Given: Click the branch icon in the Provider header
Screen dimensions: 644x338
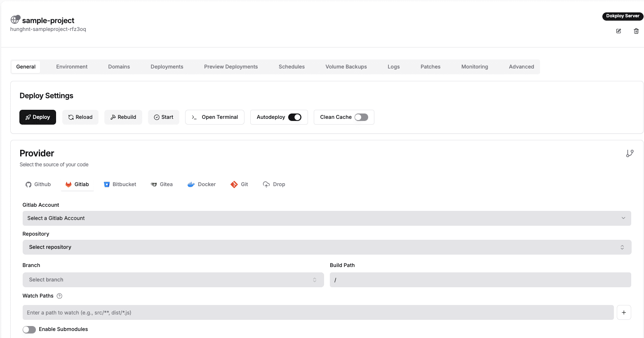Looking at the screenshot, I should pyautogui.click(x=630, y=153).
